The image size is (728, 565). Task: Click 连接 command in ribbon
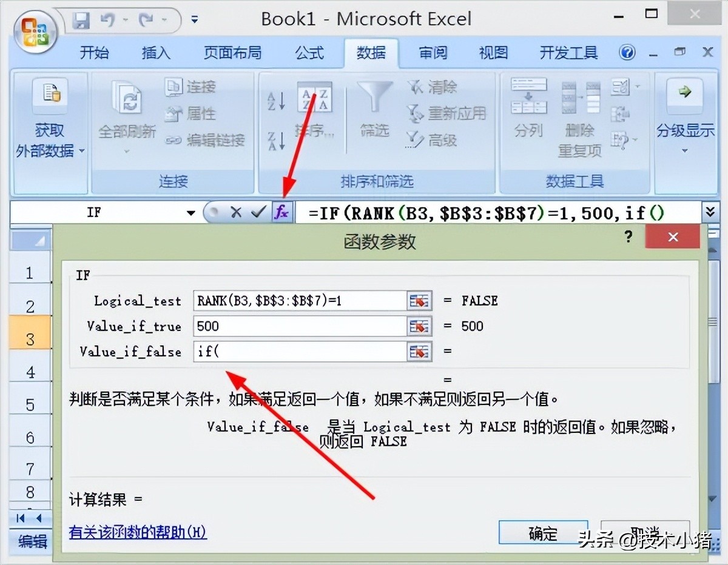191,87
